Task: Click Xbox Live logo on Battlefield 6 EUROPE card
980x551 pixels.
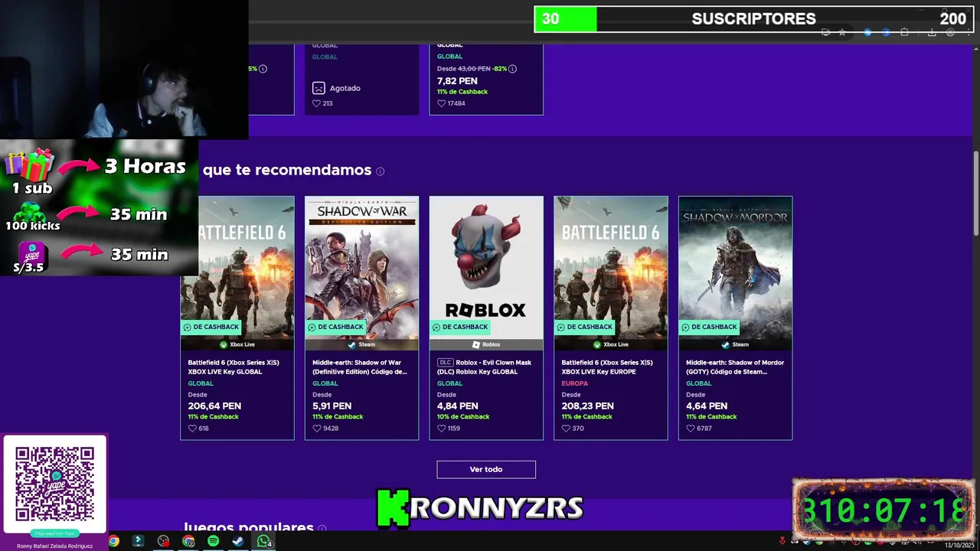Action: coord(597,344)
